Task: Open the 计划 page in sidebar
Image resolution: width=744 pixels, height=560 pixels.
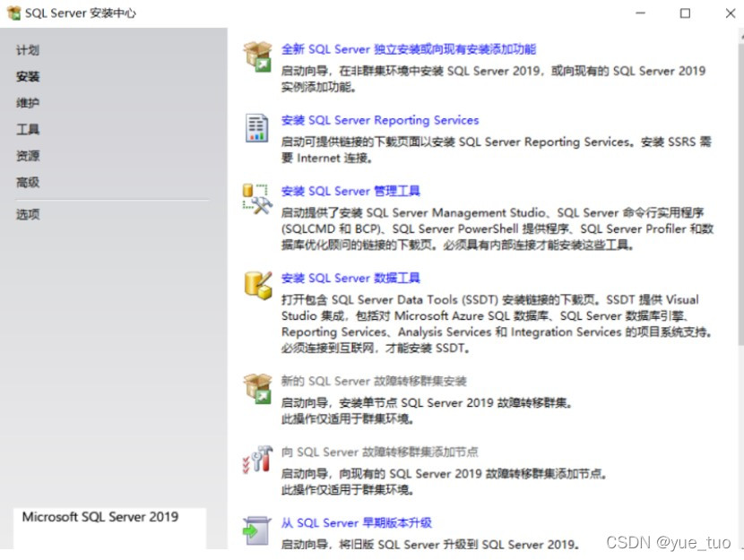Action: click(x=28, y=50)
